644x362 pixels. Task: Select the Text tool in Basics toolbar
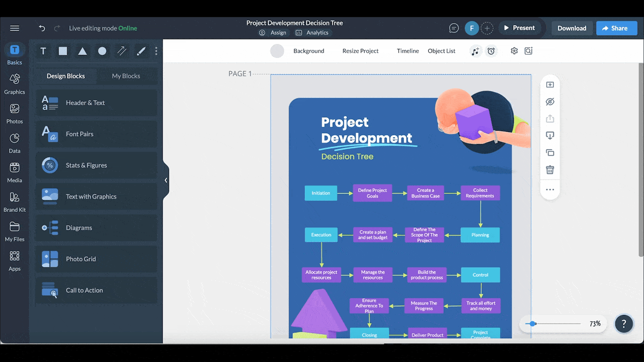pos(43,51)
